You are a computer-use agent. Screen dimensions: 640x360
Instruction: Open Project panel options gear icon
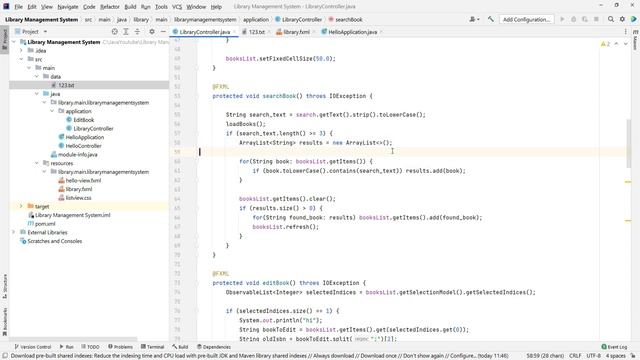click(x=152, y=31)
